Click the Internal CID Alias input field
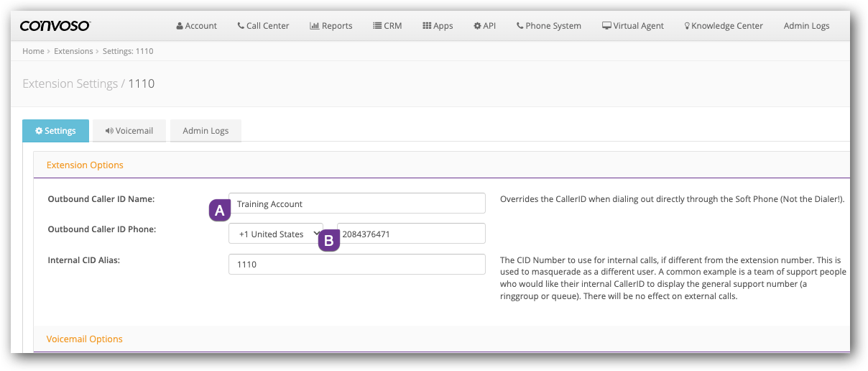Screen dimensions: 868x371 pyautogui.click(x=356, y=264)
